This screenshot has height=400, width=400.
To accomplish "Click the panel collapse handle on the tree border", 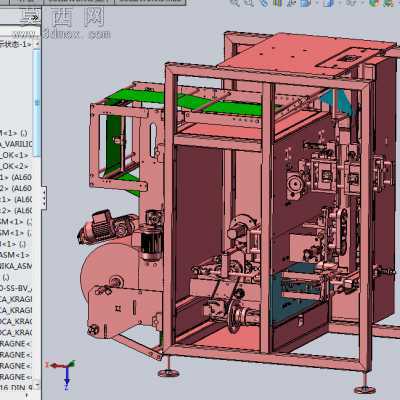I will pyautogui.click(x=44, y=198).
